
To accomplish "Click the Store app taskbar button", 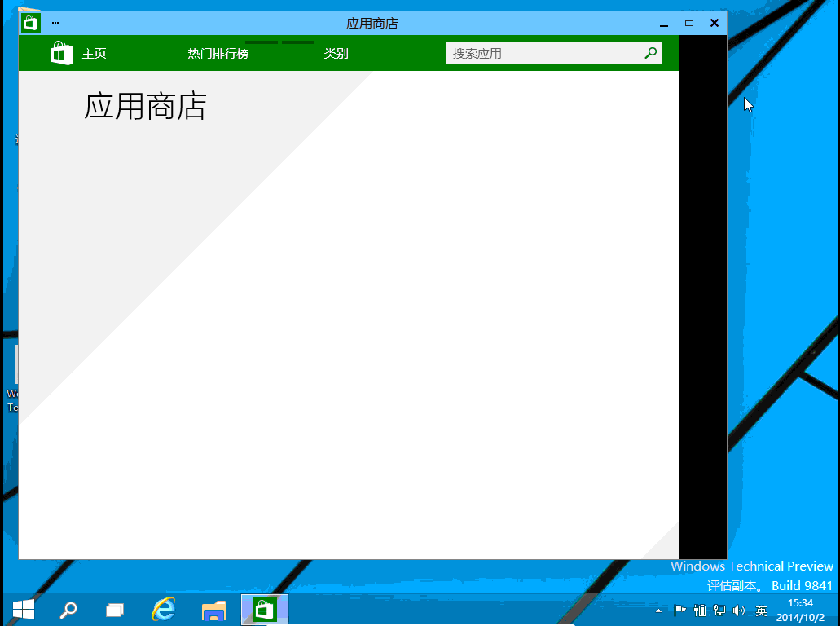I will click(x=265, y=610).
